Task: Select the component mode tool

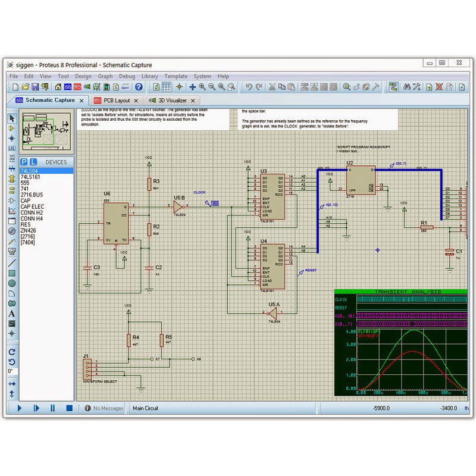Action: pyautogui.click(x=9, y=128)
